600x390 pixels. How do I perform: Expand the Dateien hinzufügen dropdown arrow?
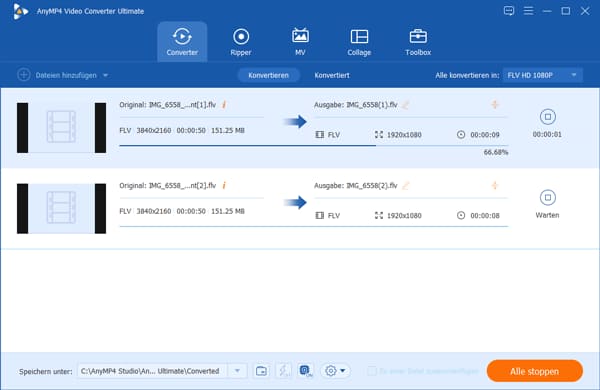tap(105, 75)
